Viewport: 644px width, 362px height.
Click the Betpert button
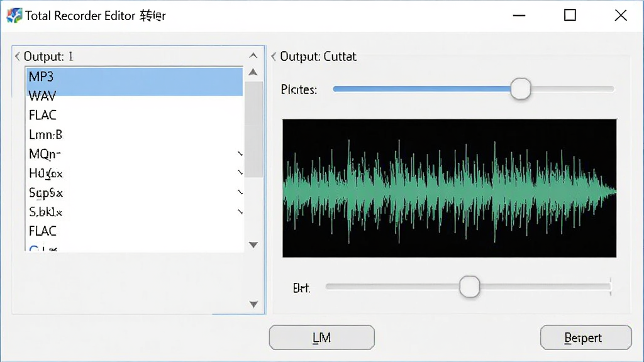[586, 337]
